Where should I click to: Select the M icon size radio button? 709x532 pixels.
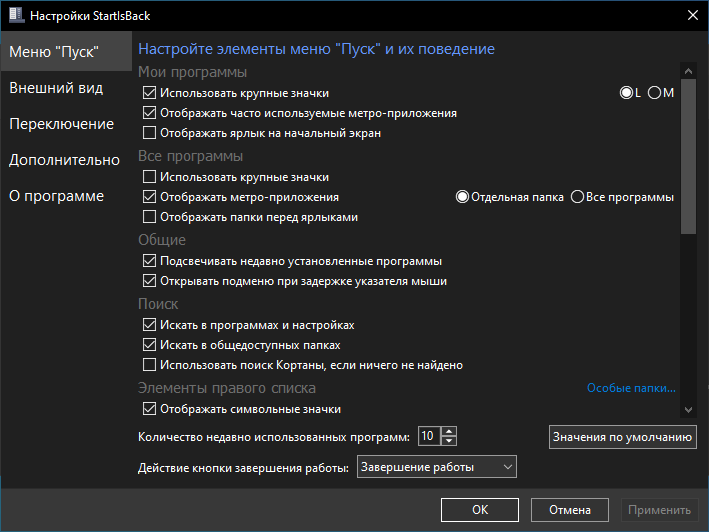(x=654, y=93)
